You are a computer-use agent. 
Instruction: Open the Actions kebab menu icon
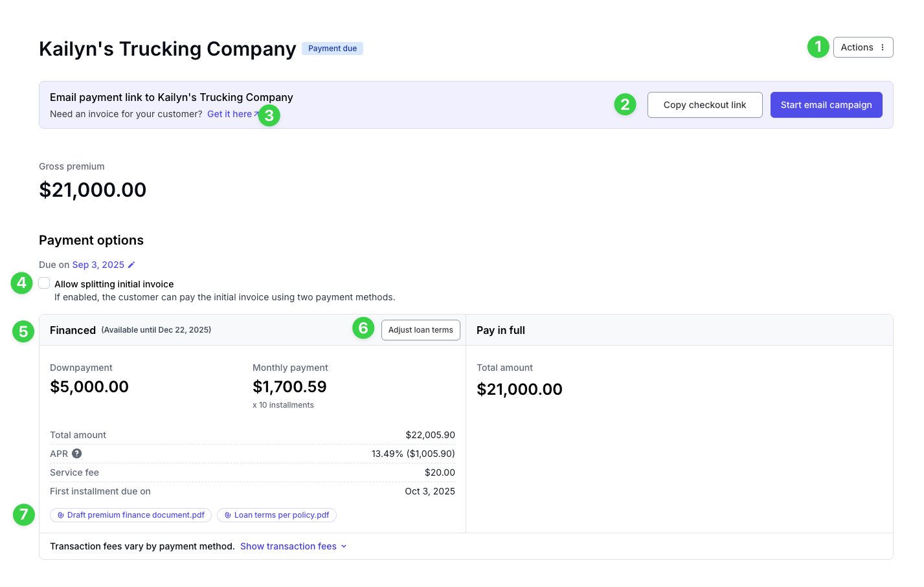(x=882, y=47)
